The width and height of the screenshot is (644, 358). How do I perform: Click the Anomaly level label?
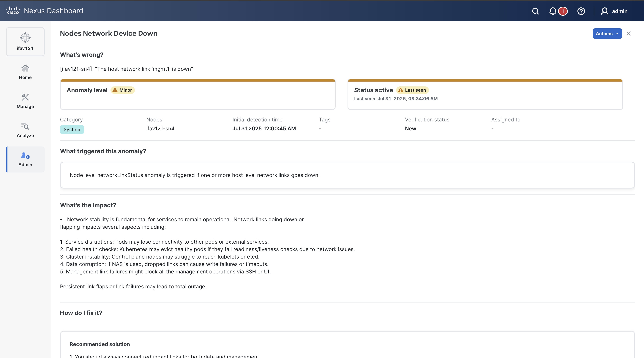coord(87,90)
